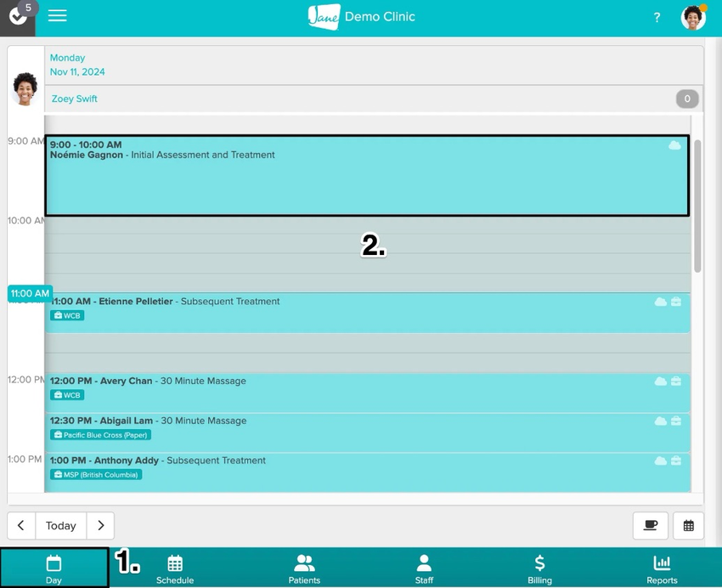Click the Demo Clinic title
722x588 pixels.
(x=380, y=17)
